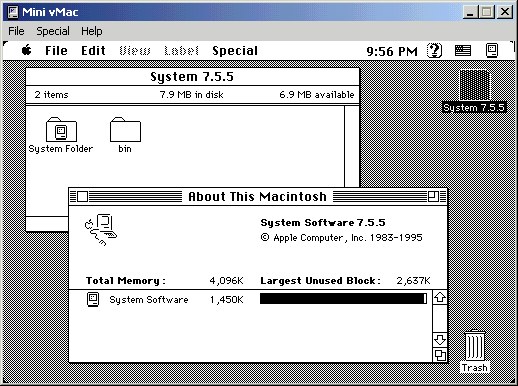
Task: Open the Mac File menu
Action: [x=56, y=51]
